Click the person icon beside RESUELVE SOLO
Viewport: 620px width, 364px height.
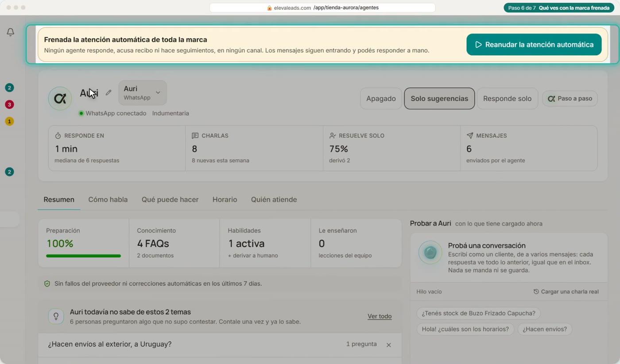pyautogui.click(x=333, y=136)
